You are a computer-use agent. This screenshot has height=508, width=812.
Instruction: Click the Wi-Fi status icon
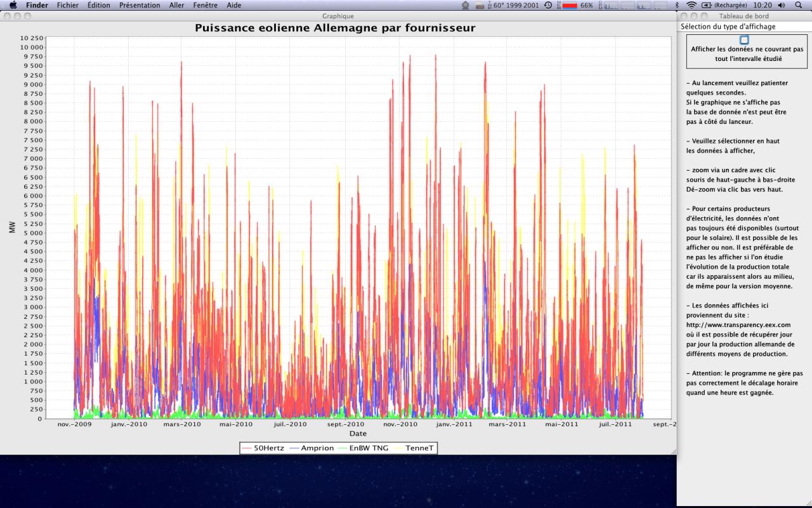(691, 5)
